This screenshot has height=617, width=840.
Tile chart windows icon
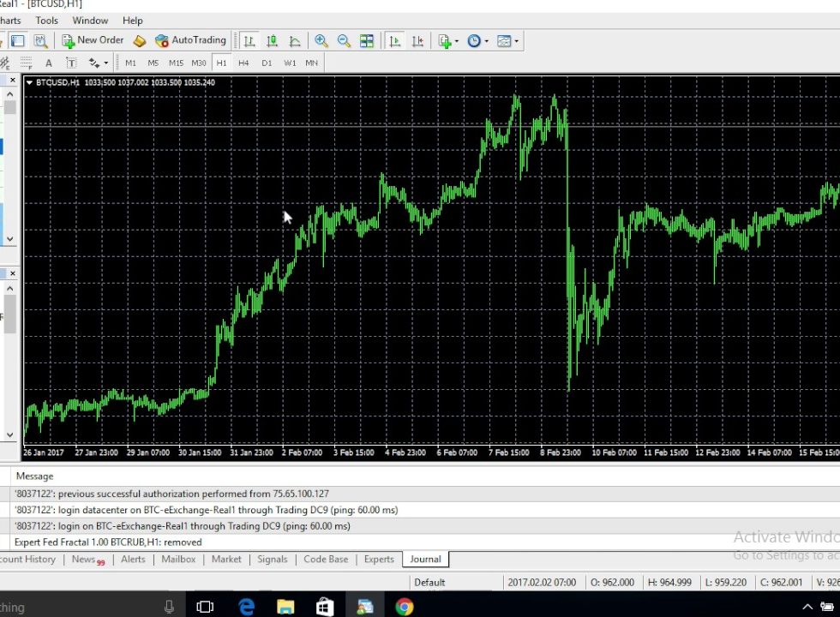click(x=367, y=41)
